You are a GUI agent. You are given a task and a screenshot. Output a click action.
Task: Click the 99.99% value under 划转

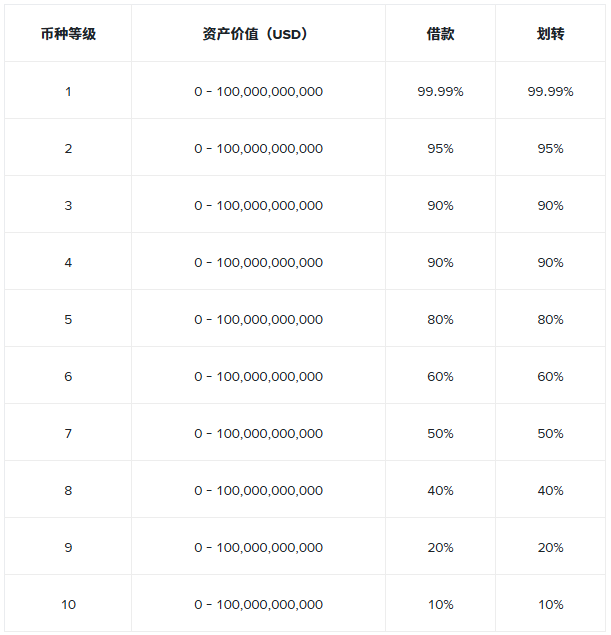550,91
